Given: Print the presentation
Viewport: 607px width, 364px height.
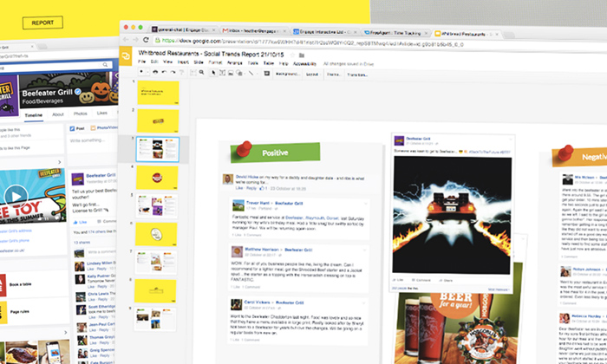Looking at the screenshot, I should tap(155, 72).
